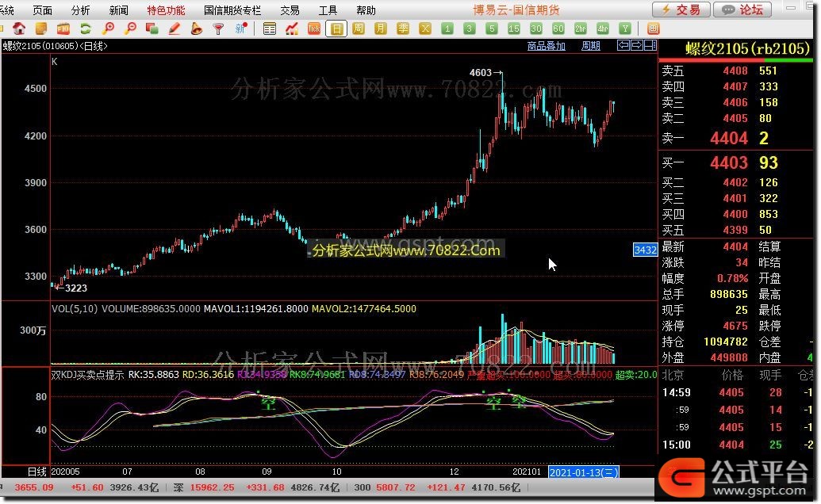Select the weekly 周 period button
The height and width of the screenshot is (504, 821).
click(359, 29)
